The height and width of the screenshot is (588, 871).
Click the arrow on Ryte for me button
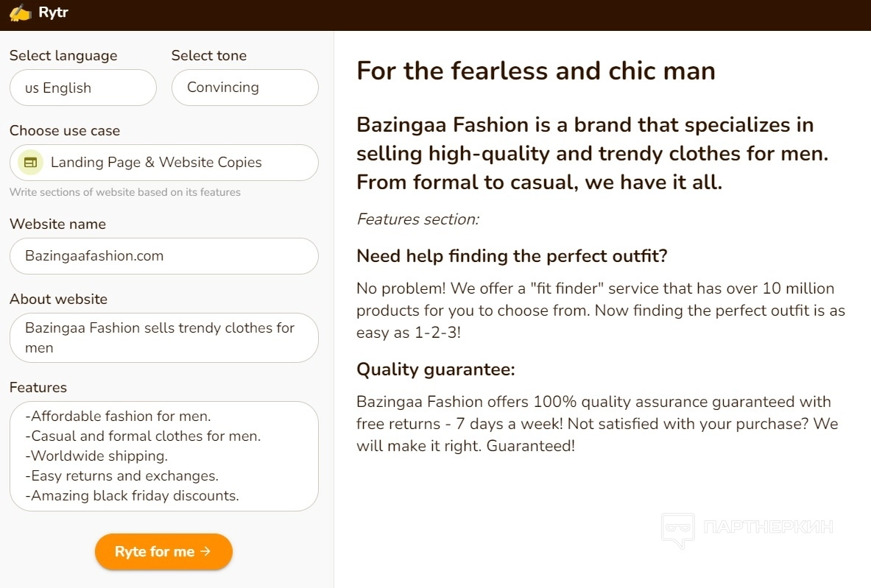(x=205, y=551)
